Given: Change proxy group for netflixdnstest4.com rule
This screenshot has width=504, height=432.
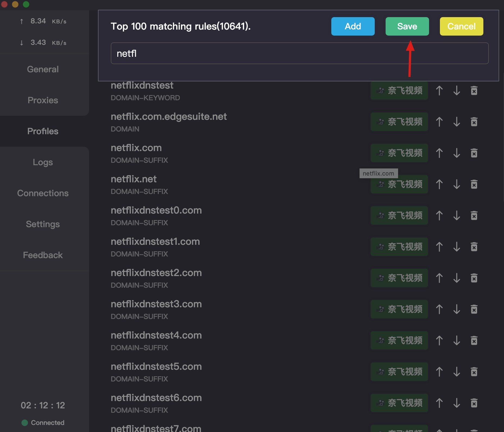Looking at the screenshot, I should click(399, 340).
